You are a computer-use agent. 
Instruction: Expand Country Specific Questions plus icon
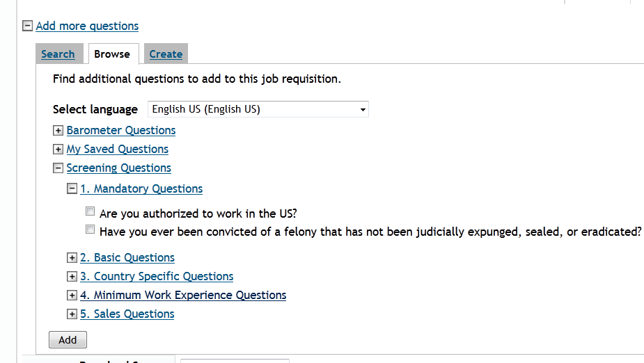pos(72,277)
